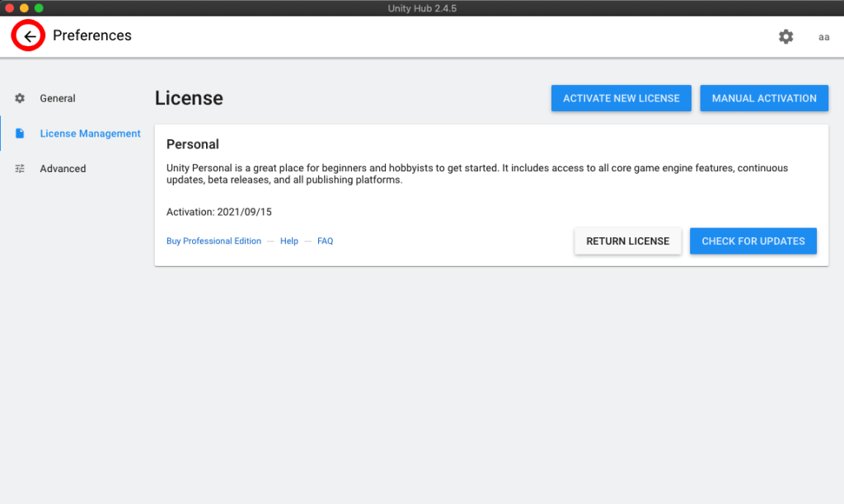The height and width of the screenshot is (504, 844).
Task: Follow the Buy Professional Edition link
Action: click(x=213, y=241)
